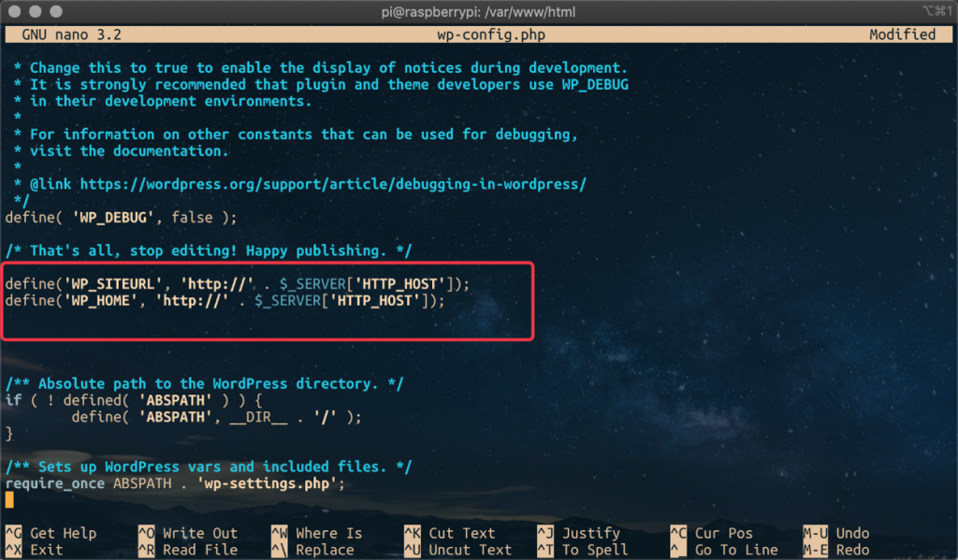The width and height of the screenshot is (958, 560).
Task: Place cursor on the WP_SITEURL define line
Action: click(237, 284)
